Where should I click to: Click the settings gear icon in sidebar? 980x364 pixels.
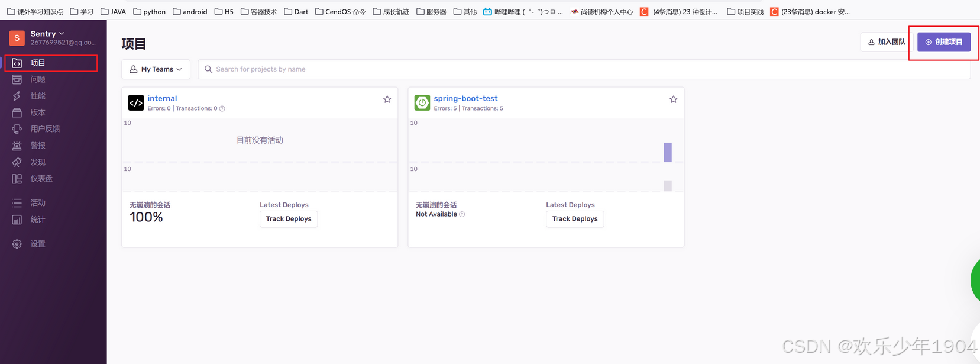click(x=17, y=244)
